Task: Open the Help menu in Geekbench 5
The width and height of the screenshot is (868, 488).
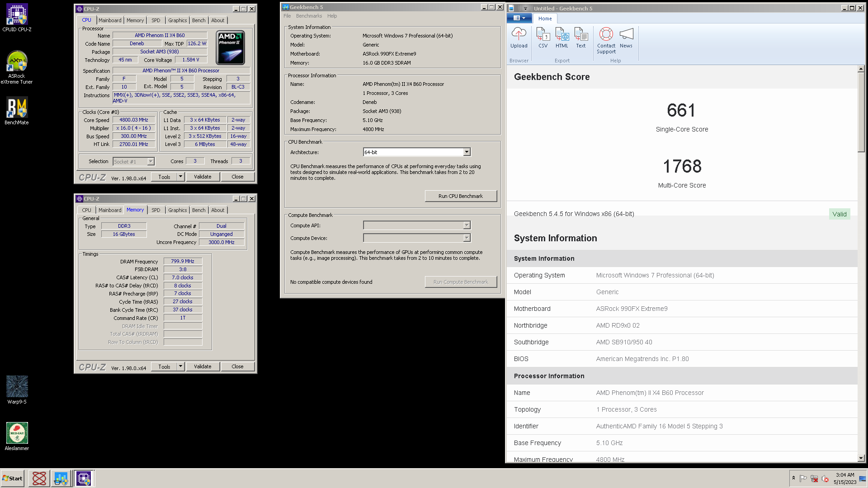Action: (x=332, y=16)
